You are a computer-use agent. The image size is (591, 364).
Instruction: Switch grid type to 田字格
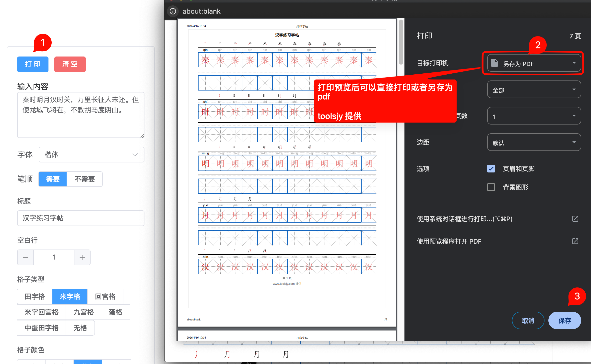[34, 296]
